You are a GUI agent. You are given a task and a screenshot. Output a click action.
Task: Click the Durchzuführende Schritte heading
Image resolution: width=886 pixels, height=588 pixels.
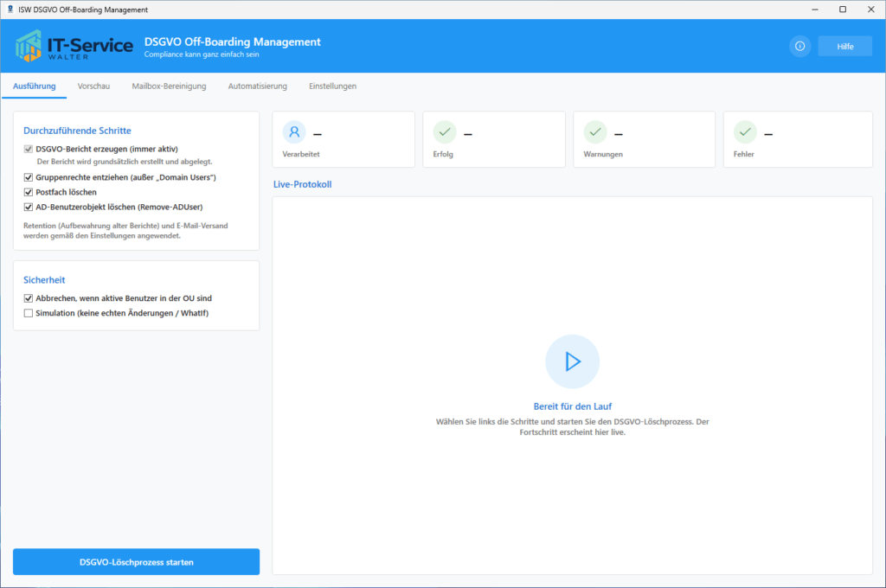click(x=77, y=131)
